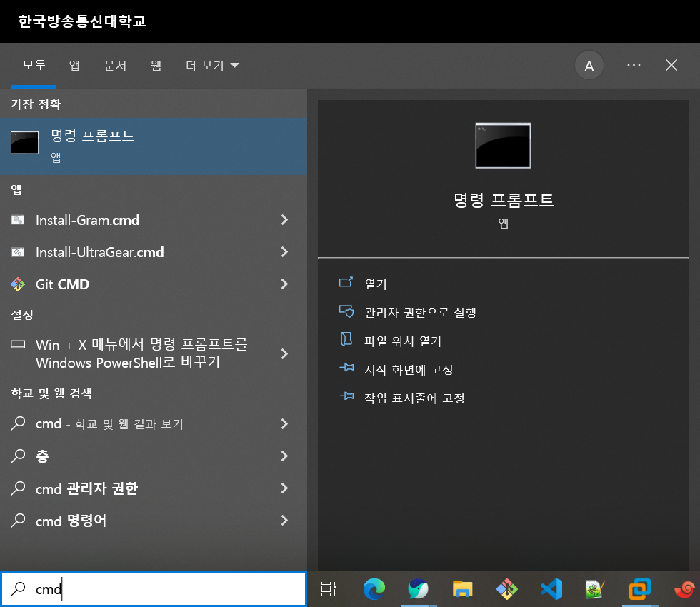Viewport: 700px width, 607px height.
Task: Click the search icon beside 'cmd 관리자 권한'
Action: pos(18,488)
